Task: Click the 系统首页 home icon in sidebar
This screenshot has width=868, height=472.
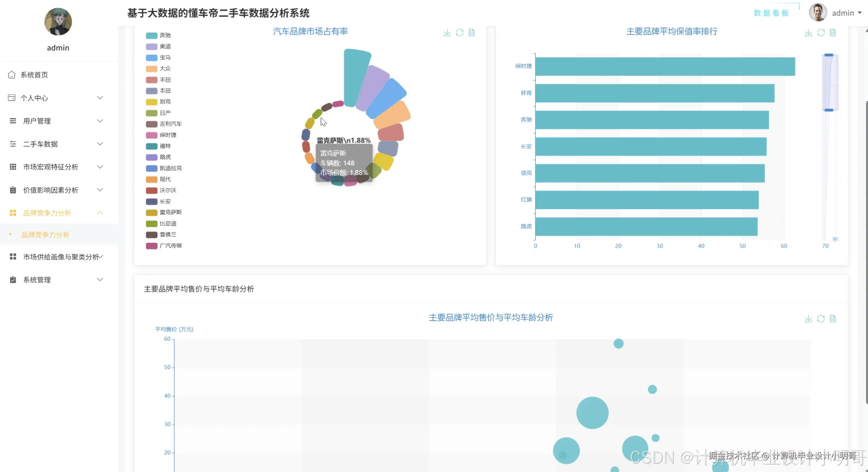Action: (12, 75)
